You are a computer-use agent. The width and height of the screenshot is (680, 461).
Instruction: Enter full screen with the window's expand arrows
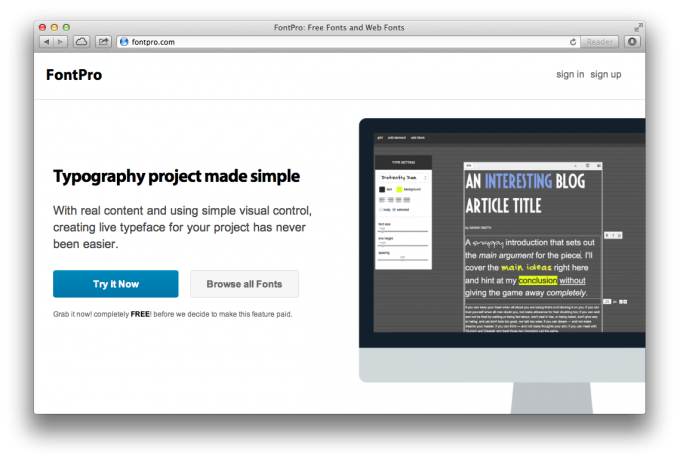click(638, 27)
